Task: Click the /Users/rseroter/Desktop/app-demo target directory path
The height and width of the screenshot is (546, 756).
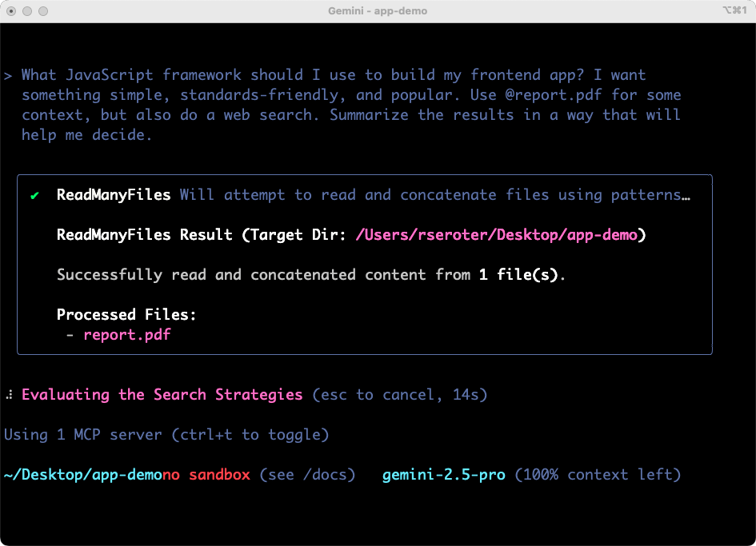Action: [x=496, y=236]
